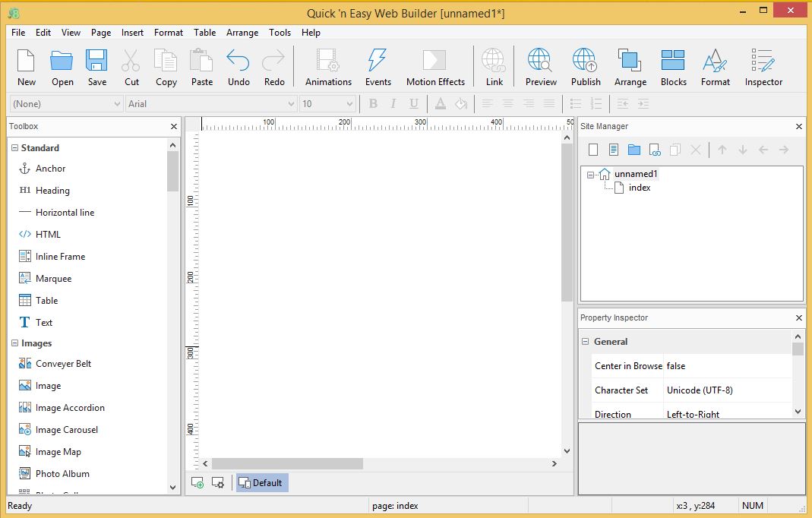Select the Default breakpoint view
This screenshot has width=812, height=518.
tap(261, 483)
